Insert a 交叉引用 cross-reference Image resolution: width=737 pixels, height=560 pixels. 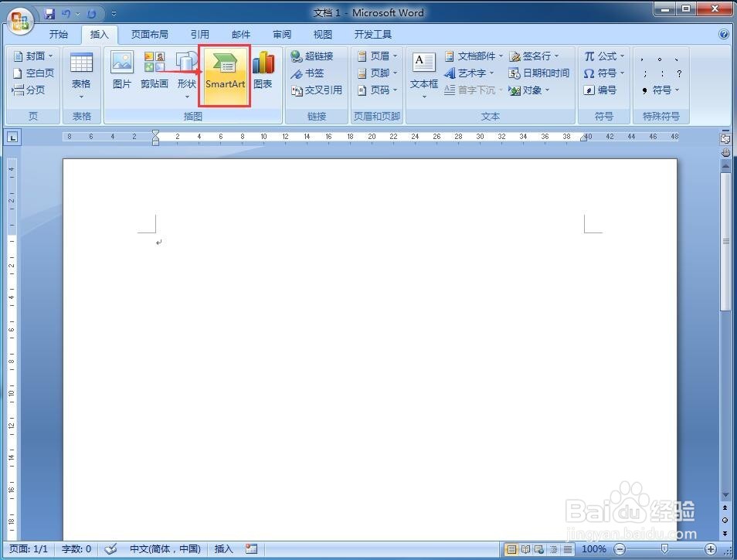(x=317, y=90)
